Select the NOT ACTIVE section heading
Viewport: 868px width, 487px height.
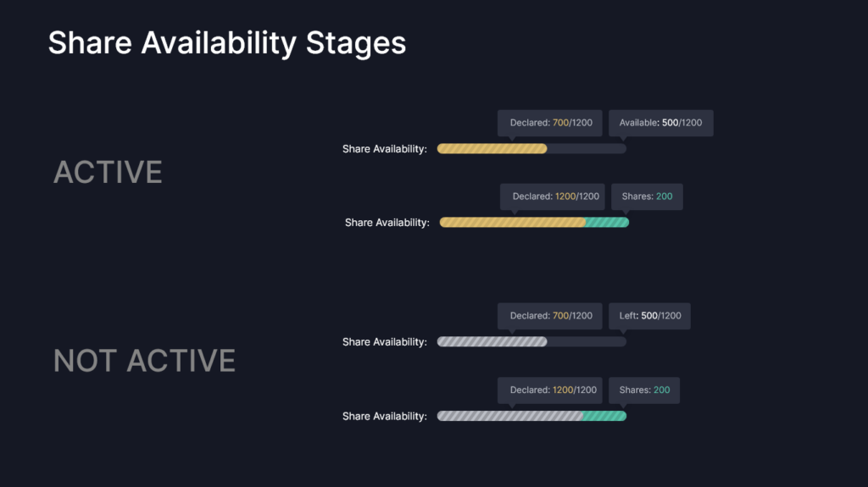coord(144,361)
